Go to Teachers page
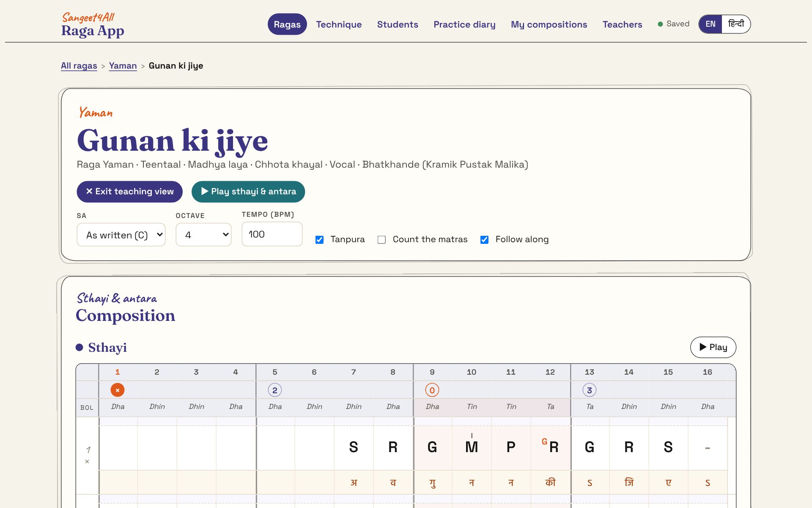 tap(622, 24)
